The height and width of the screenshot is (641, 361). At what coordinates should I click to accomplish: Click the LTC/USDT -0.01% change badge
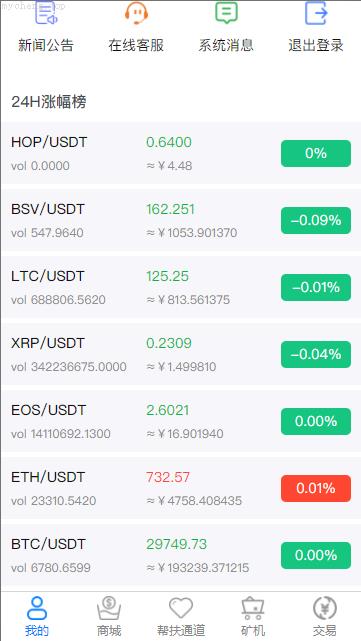click(x=316, y=287)
